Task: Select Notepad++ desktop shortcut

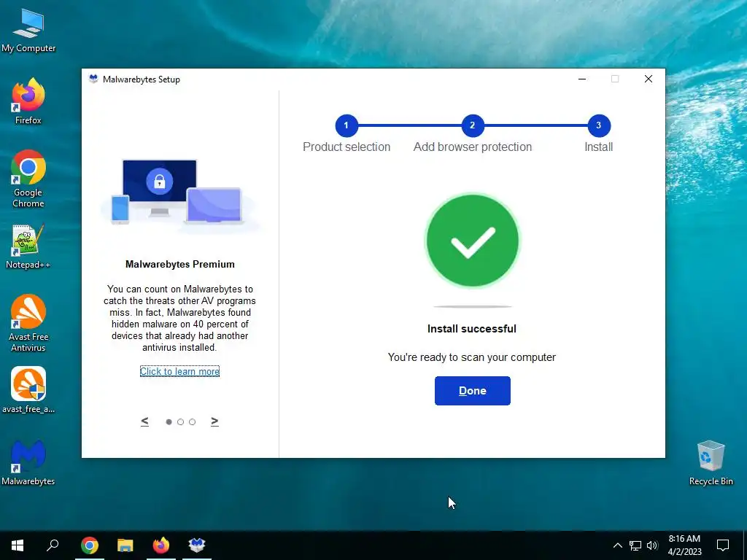Action: pos(28,246)
